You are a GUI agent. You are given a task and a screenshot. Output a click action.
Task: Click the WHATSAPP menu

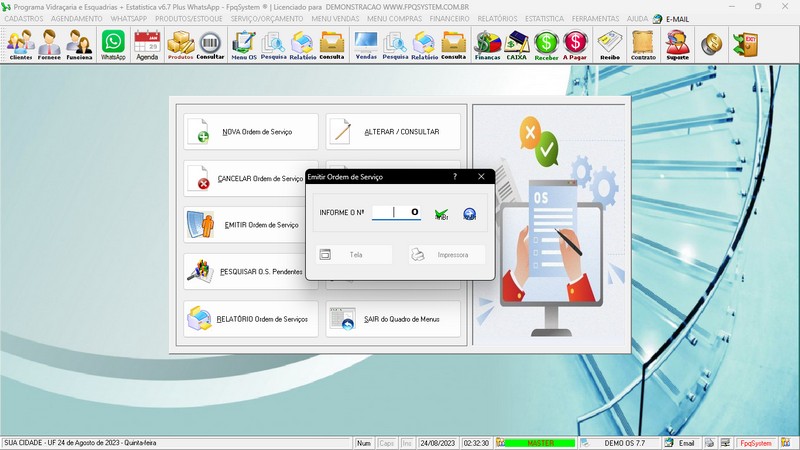tap(129, 19)
